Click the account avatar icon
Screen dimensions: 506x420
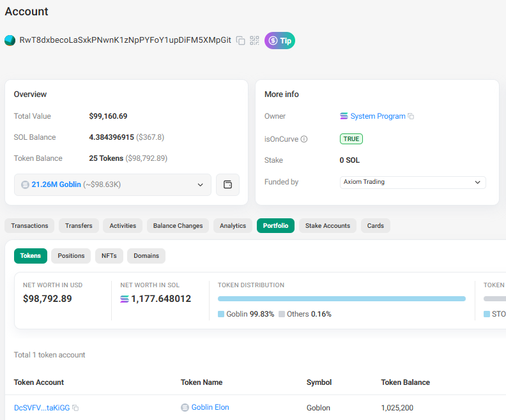pos(10,40)
